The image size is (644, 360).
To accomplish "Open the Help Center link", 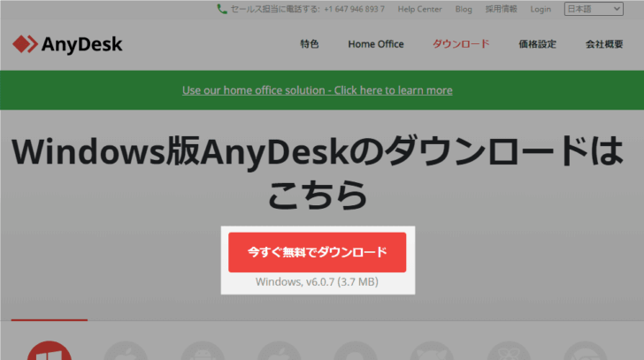I will pos(419,9).
